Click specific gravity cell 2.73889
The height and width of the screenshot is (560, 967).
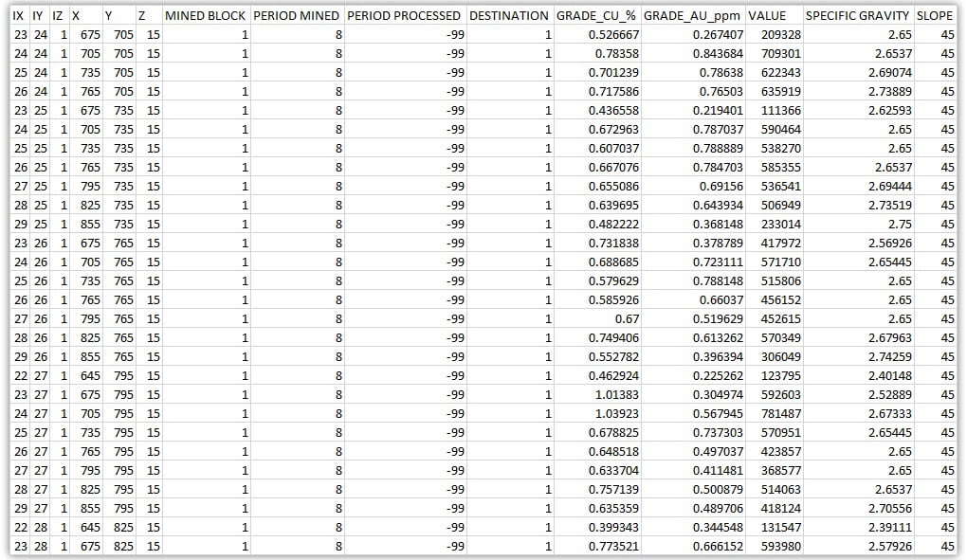(858, 92)
